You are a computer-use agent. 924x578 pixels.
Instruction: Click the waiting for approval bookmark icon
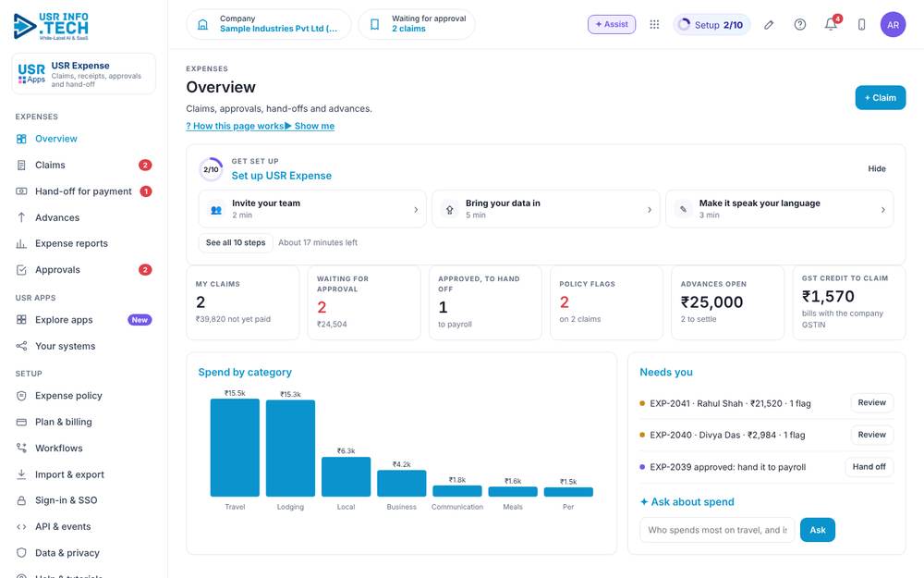(375, 24)
